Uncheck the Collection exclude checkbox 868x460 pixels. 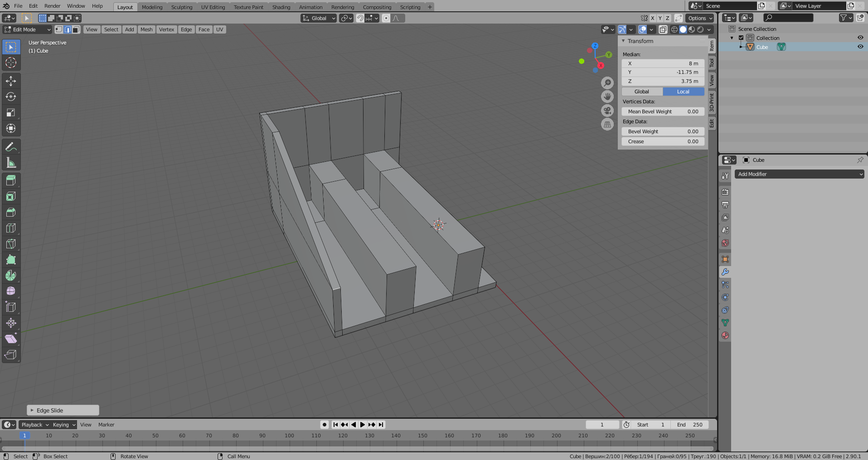(x=741, y=38)
